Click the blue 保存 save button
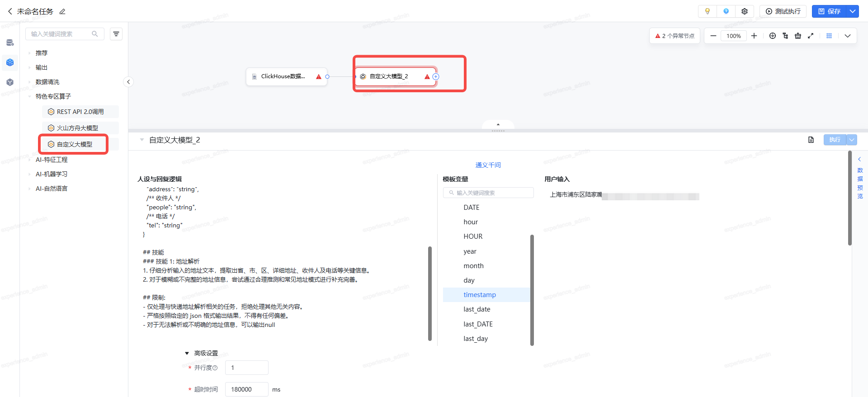 [830, 11]
